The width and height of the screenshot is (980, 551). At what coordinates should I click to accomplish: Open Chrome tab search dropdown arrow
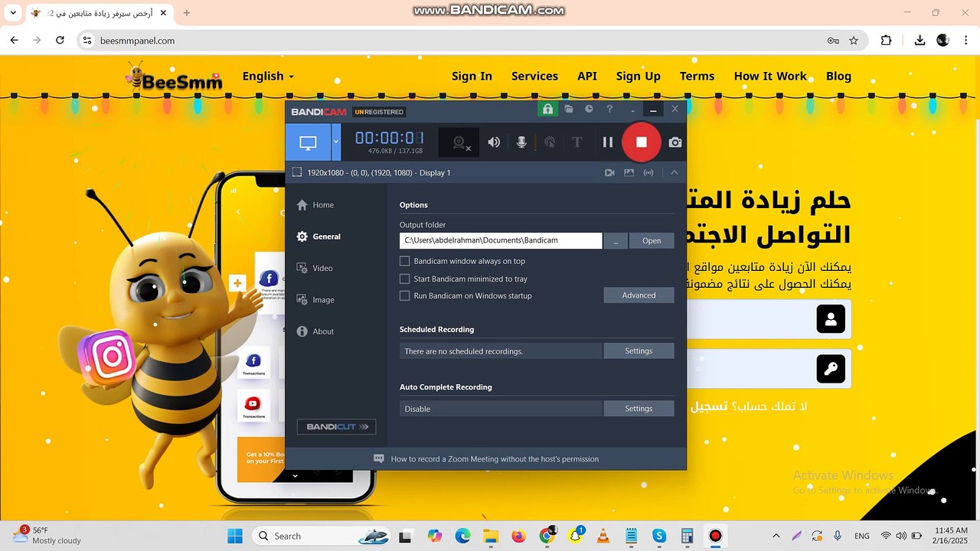pyautogui.click(x=13, y=13)
